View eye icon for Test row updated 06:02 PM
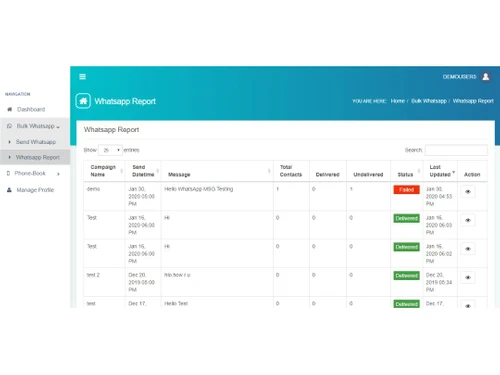 [468, 249]
